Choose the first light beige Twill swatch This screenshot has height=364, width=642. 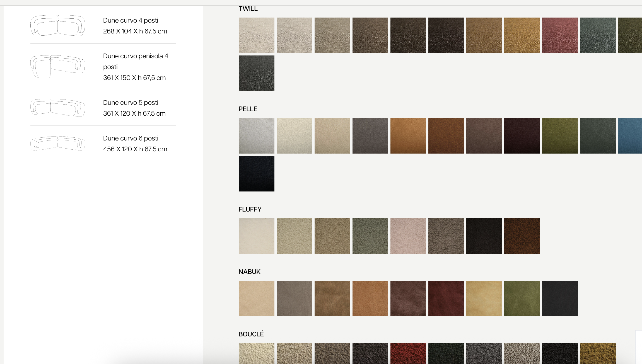tap(257, 35)
